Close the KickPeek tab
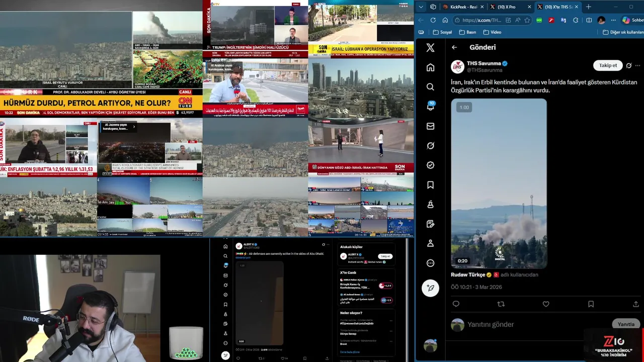 (x=482, y=7)
